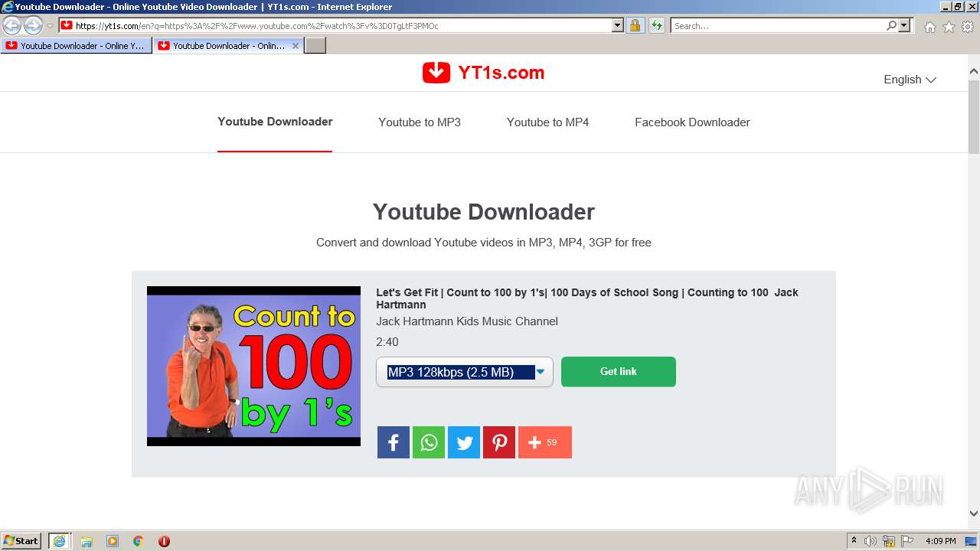980x551 pixels.
Task: Open the MP3 128kbps format dropdown
Action: (464, 372)
